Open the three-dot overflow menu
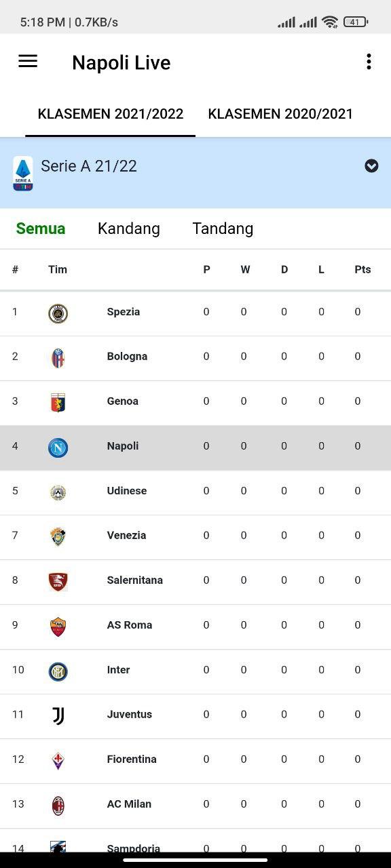 [x=369, y=62]
